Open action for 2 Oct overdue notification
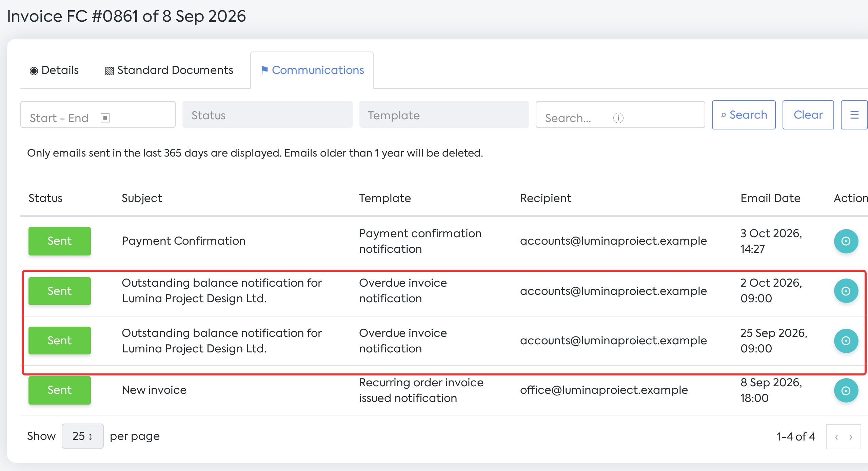868x471 pixels. coord(846,291)
